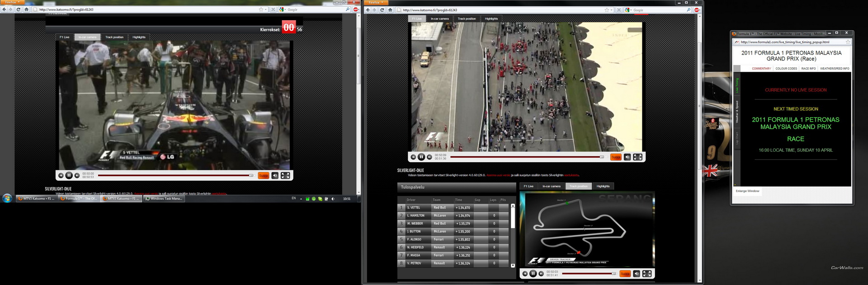Image resolution: width=868 pixels, height=285 pixels.
Task: Skip forward in the F1 Live aerial video
Action: (x=429, y=157)
